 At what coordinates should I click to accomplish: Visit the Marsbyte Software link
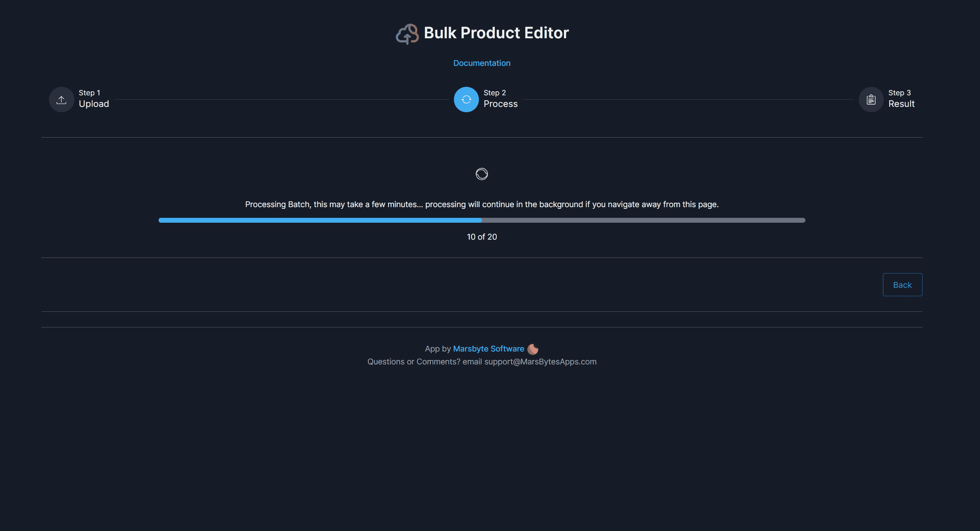point(488,349)
